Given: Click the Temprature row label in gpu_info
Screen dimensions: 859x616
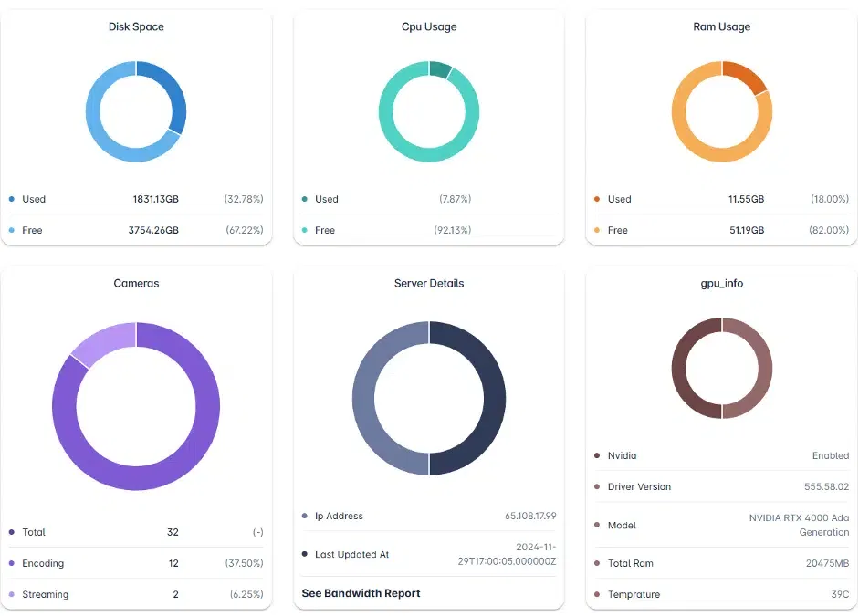Looking at the screenshot, I should click(634, 594).
